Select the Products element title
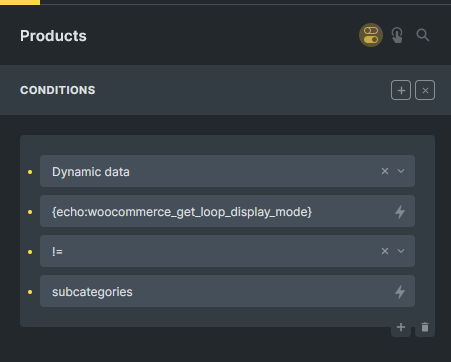The width and height of the screenshot is (451, 362). point(53,36)
